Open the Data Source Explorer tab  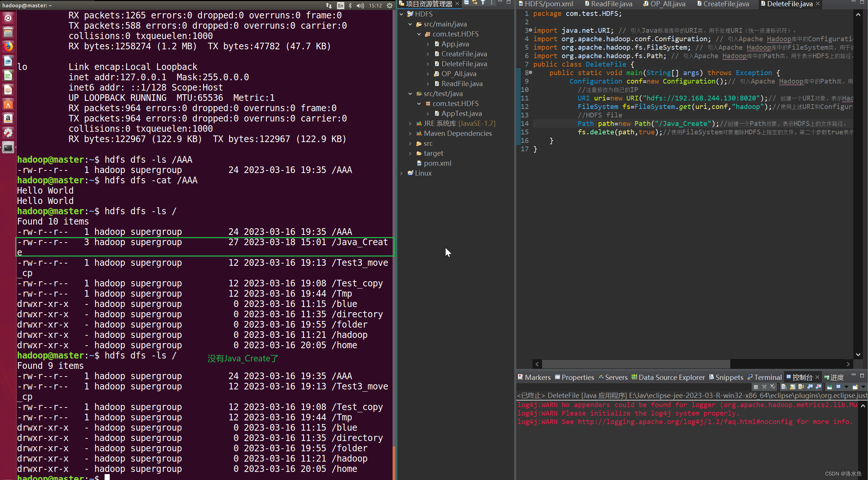click(x=668, y=377)
